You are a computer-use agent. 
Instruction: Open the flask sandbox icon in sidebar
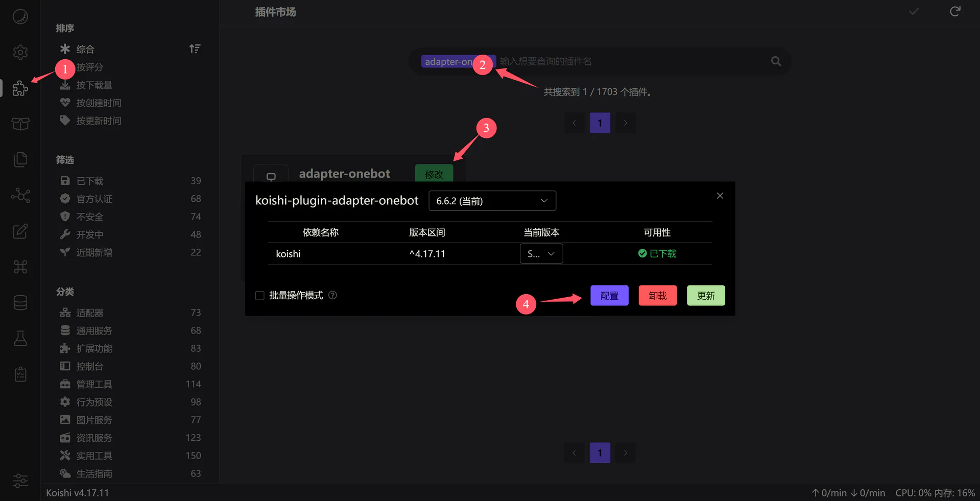[20, 338]
